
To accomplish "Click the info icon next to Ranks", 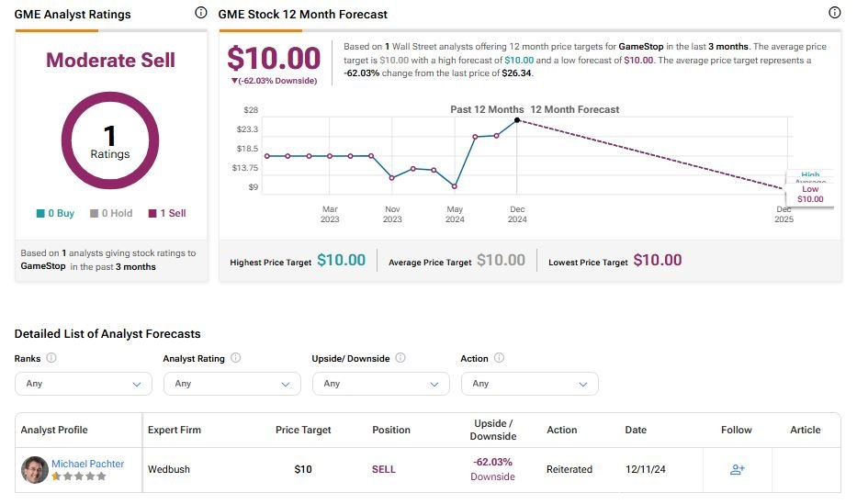I will pyautogui.click(x=51, y=359).
